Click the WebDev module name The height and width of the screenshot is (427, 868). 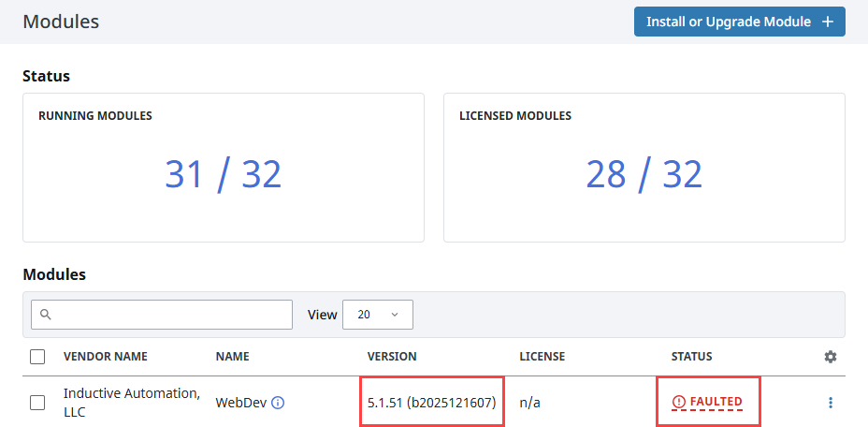(241, 403)
